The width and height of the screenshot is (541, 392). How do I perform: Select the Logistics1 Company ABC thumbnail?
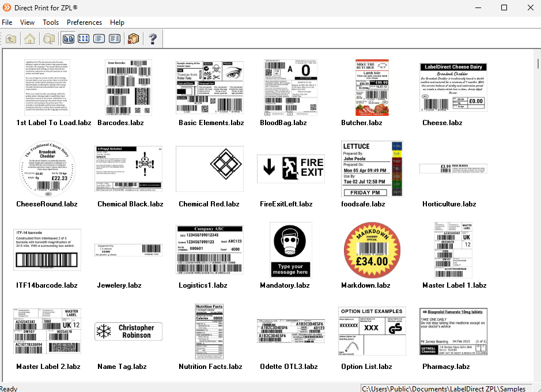(210, 250)
